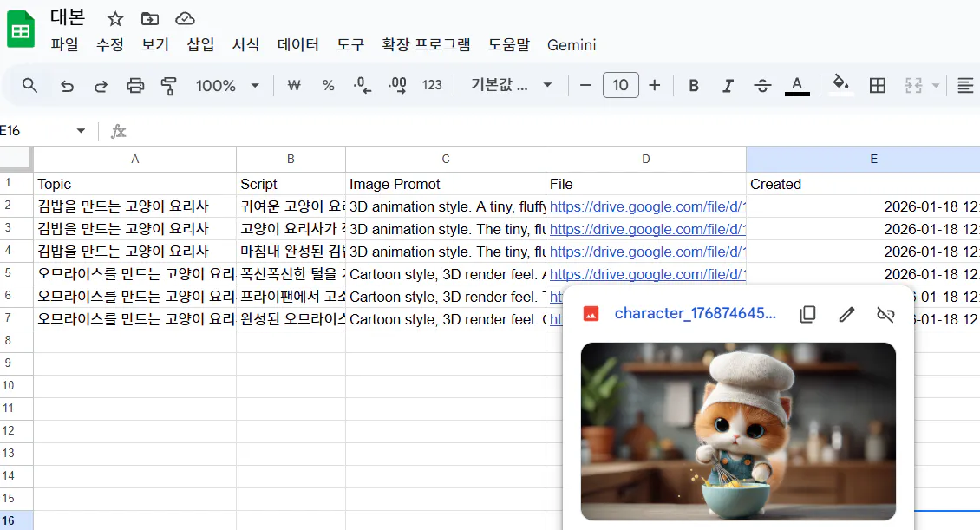Open search within the sheet

29,85
